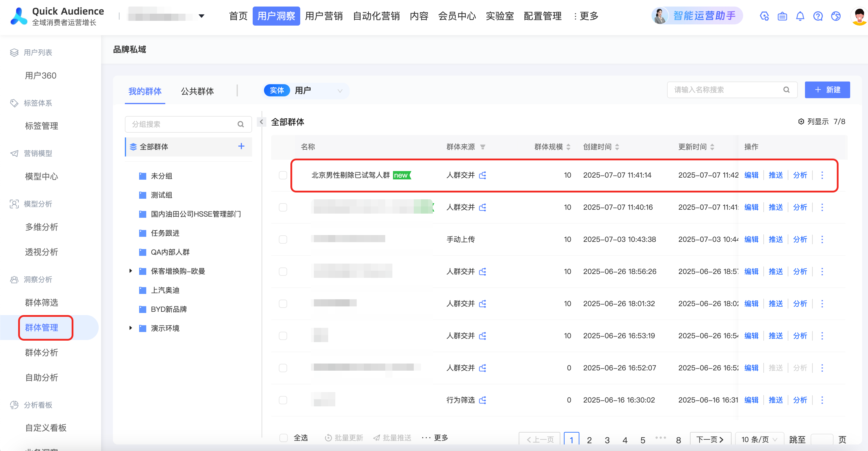Open the 更多 top navigation menu
868x451 pixels.
coord(586,16)
